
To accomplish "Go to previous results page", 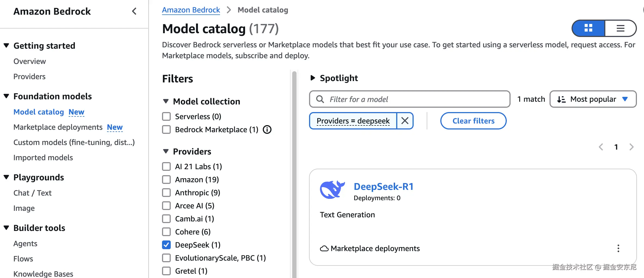I will pos(601,147).
